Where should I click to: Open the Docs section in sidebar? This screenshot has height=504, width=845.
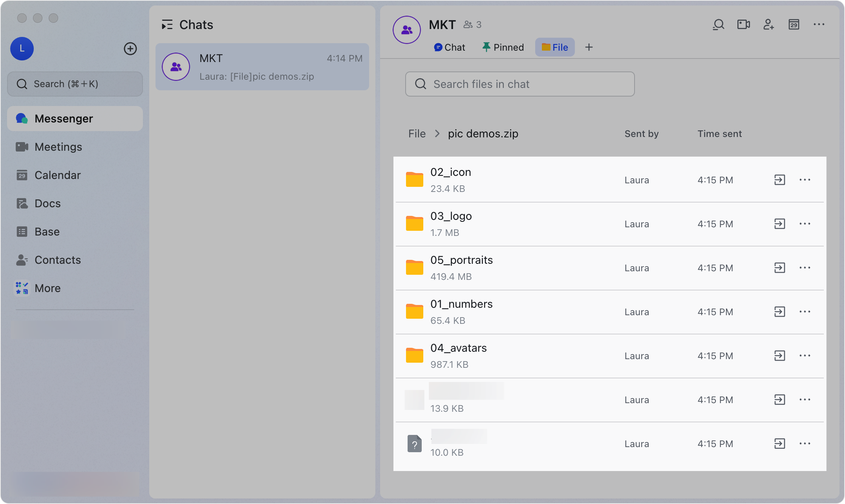47,203
